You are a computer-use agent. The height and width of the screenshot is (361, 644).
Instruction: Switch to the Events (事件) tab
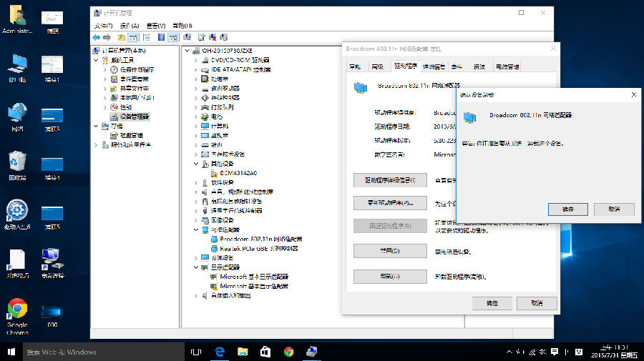tap(457, 66)
